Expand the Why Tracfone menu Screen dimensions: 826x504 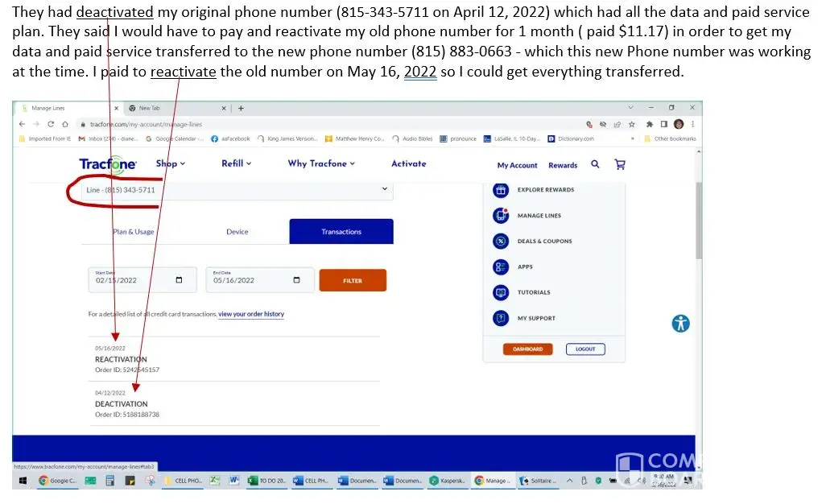pos(320,163)
